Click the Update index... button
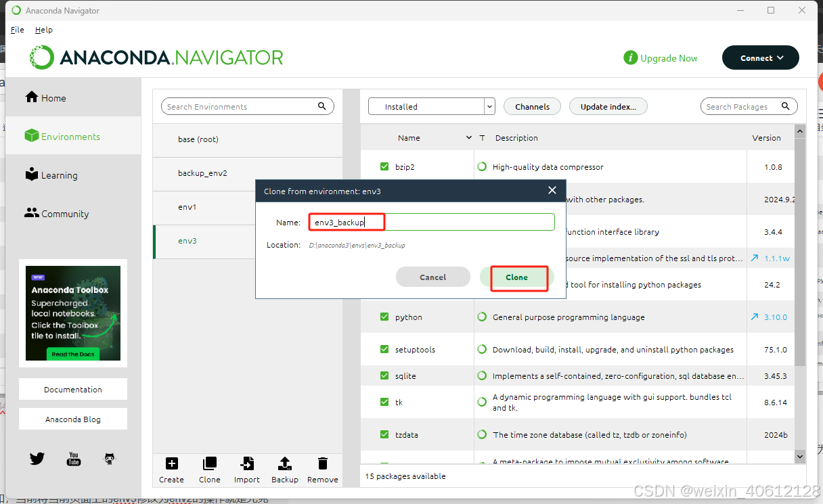 point(608,106)
